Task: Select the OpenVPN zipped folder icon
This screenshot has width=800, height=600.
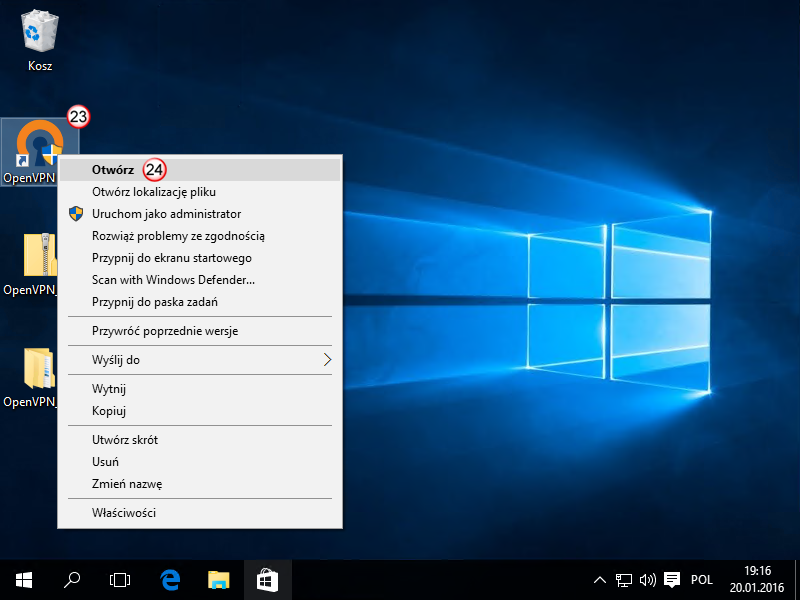Action: click(x=39, y=255)
